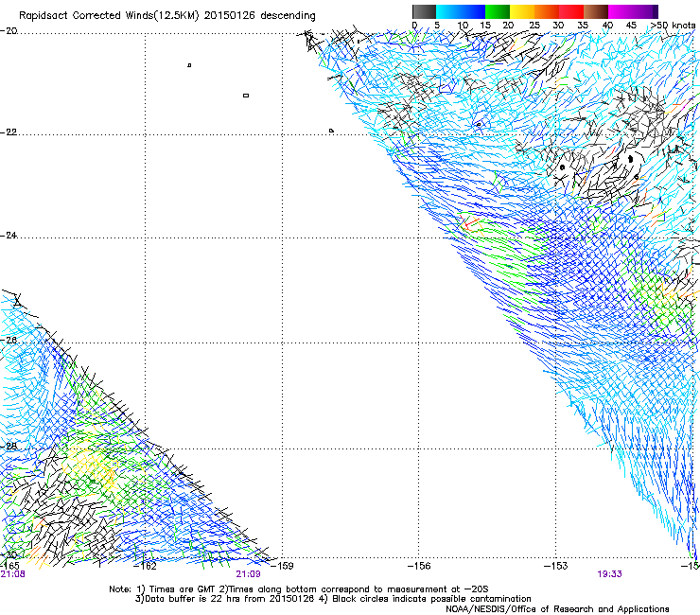
Task: Click the '>50 knots' legend label
Action: (x=673, y=25)
